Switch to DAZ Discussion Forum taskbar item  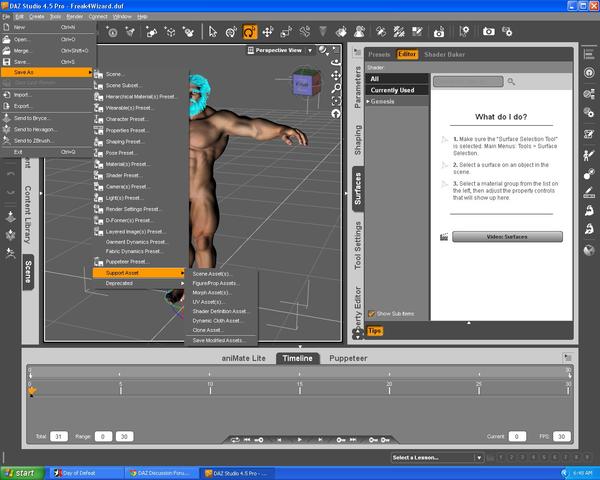[x=163, y=473]
